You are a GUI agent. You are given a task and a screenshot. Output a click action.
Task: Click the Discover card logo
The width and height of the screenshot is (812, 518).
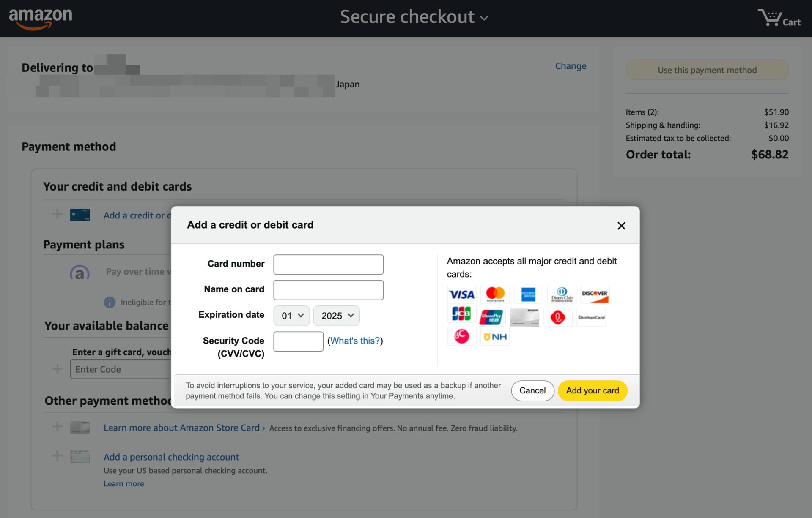(x=595, y=294)
